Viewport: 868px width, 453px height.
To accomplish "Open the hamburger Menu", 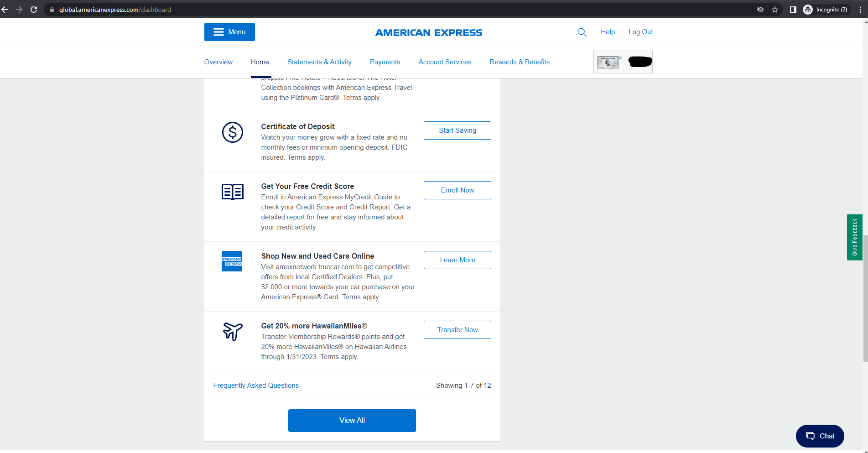I will (x=229, y=32).
